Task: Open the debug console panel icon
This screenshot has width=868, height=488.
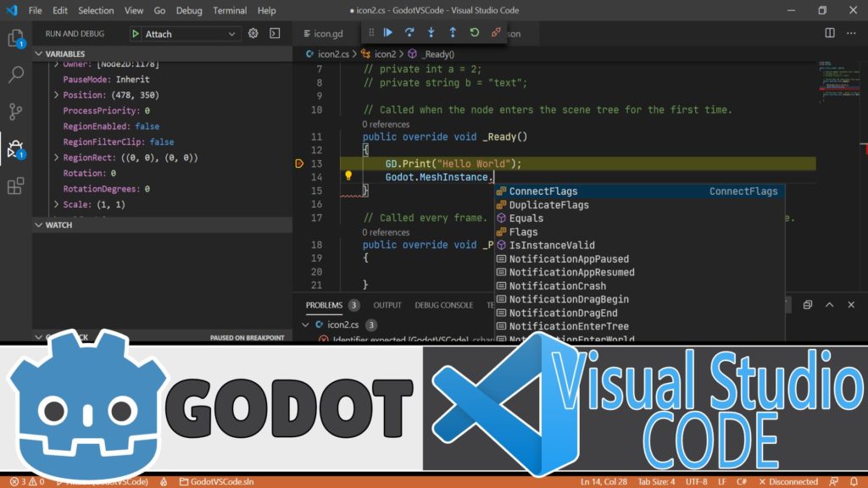Action: tap(275, 34)
